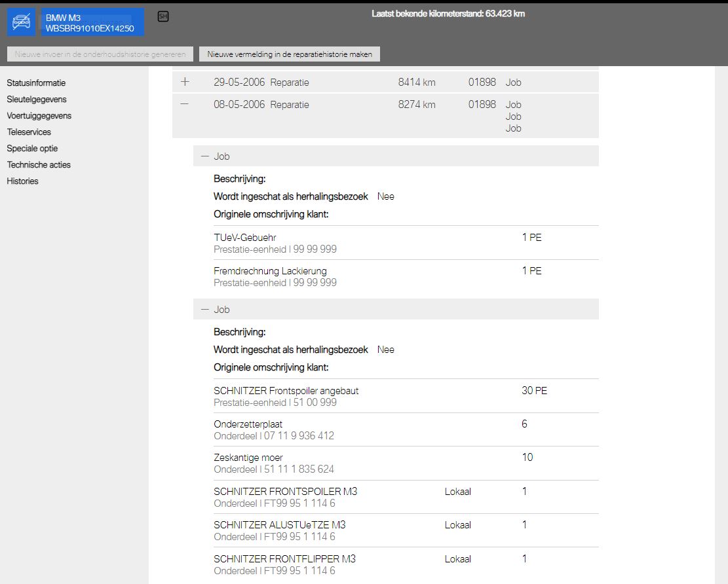The width and height of the screenshot is (728, 584).
Task: Collapse the Job section with SCHNITZER Frontspoiler
Action: pos(204,310)
